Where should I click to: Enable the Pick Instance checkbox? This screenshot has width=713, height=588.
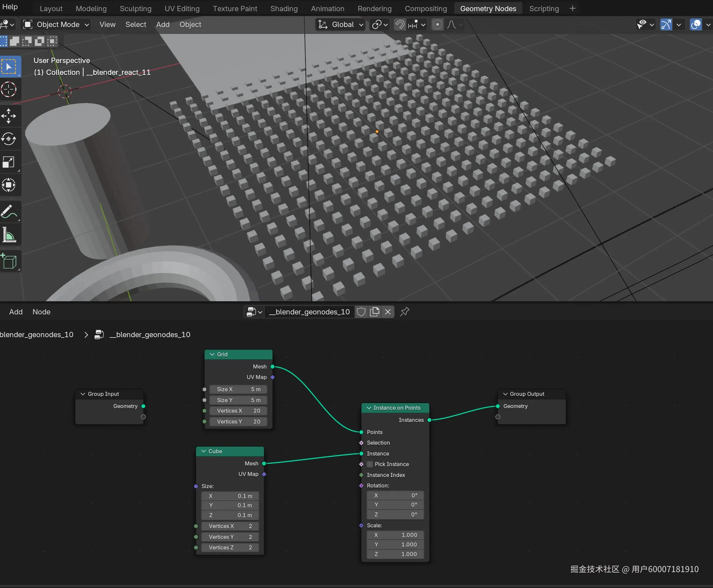[370, 464]
